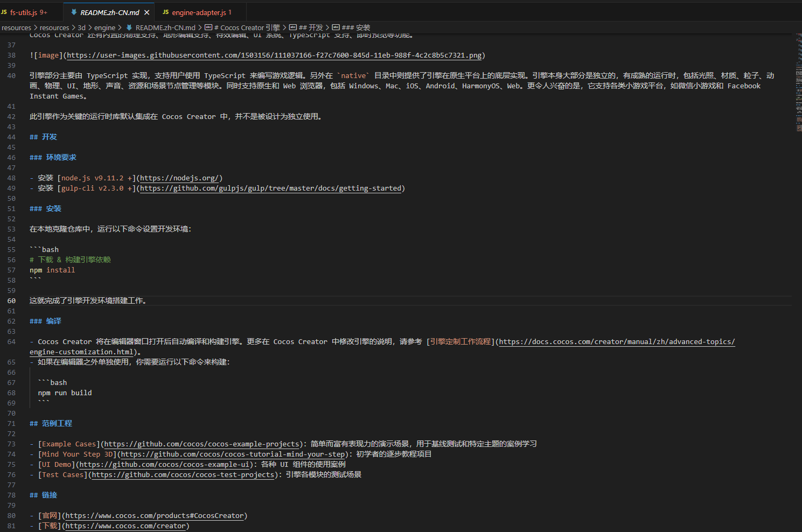Click the '## 链接' heading
Screen dimensions: 802x532
coord(43,495)
